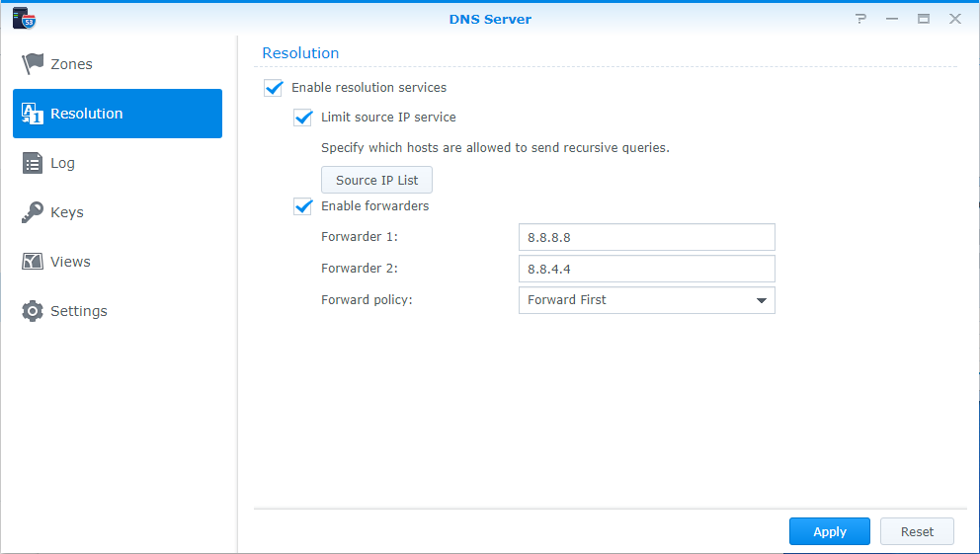Maximize the DNS Server window

(x=924, y=19)
